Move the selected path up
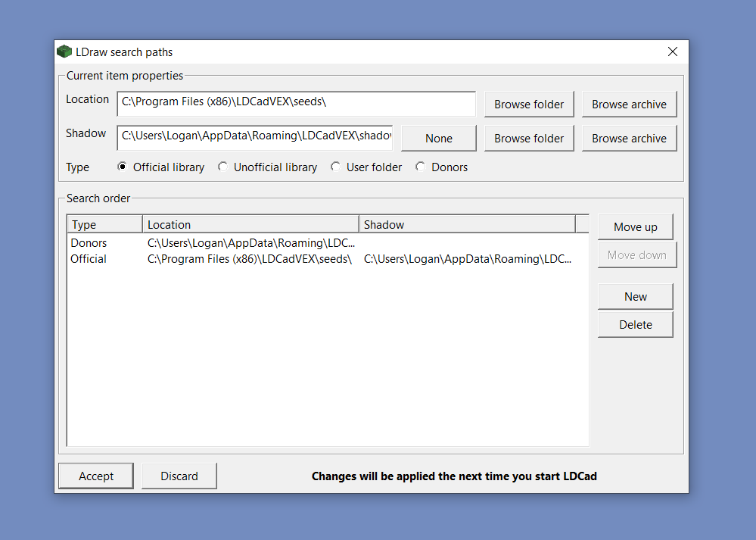This screenshot has width=756, height=540. pos(635,227)
